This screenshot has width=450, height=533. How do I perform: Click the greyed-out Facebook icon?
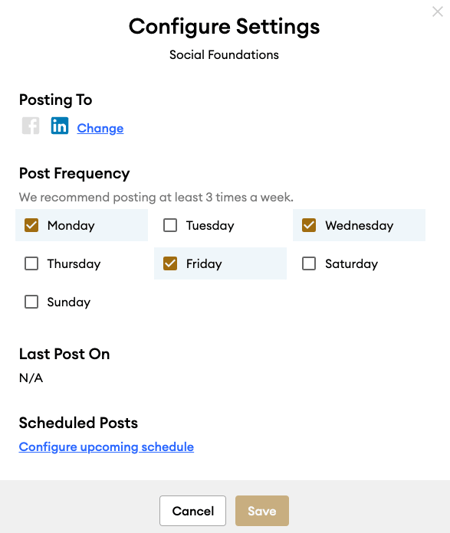pyautogui.click(x=31, y=126)
